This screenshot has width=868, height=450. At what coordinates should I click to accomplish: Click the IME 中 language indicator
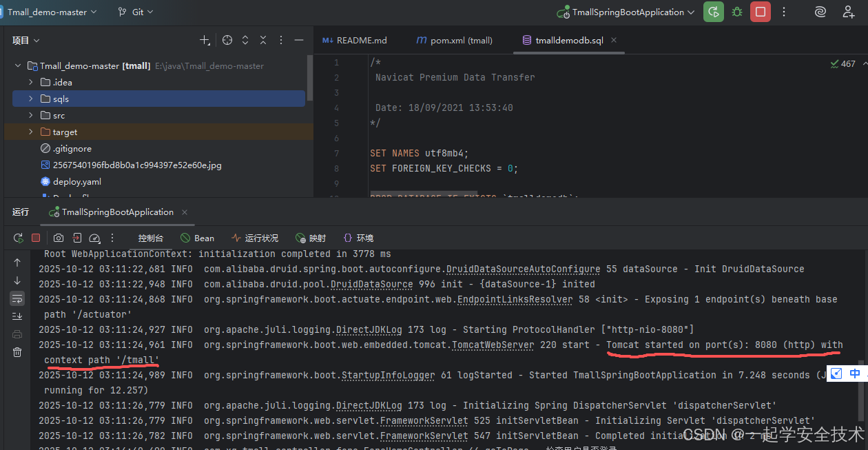point(855,374)
